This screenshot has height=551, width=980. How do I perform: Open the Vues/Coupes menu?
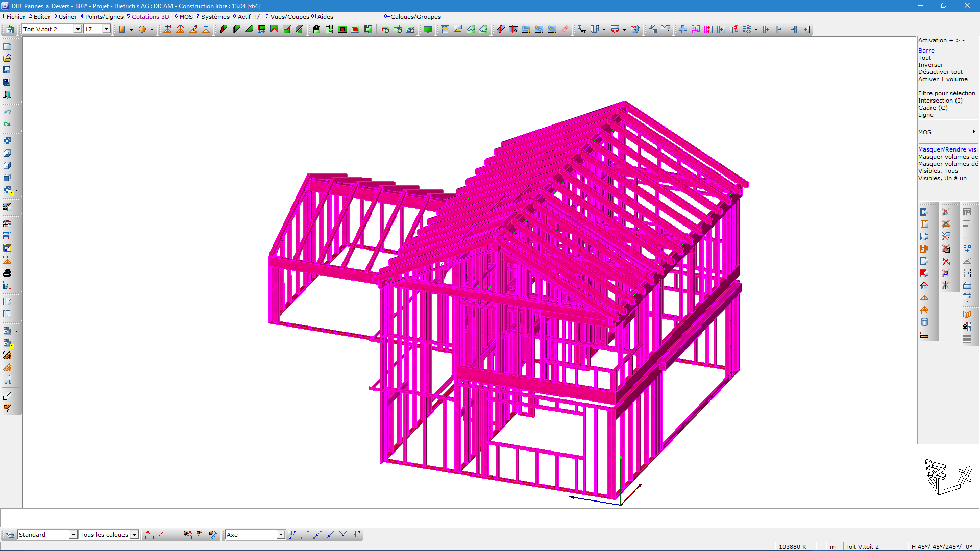pos(289,17)
